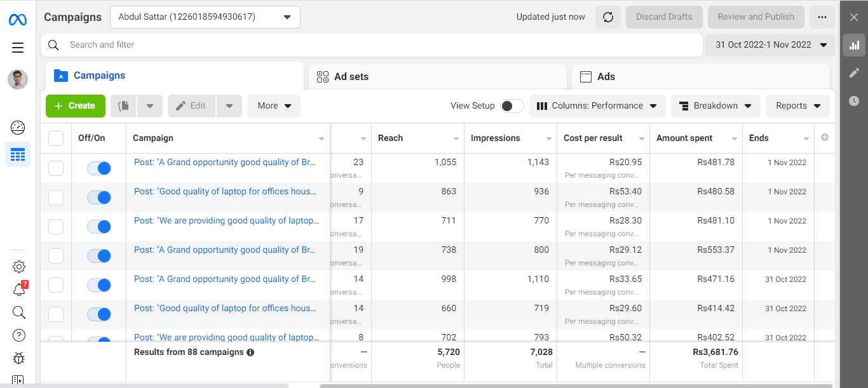Open "Good quality of laptop" campaign with 863 reach
The height and width of the screenshot is (388, 868).
225,191
